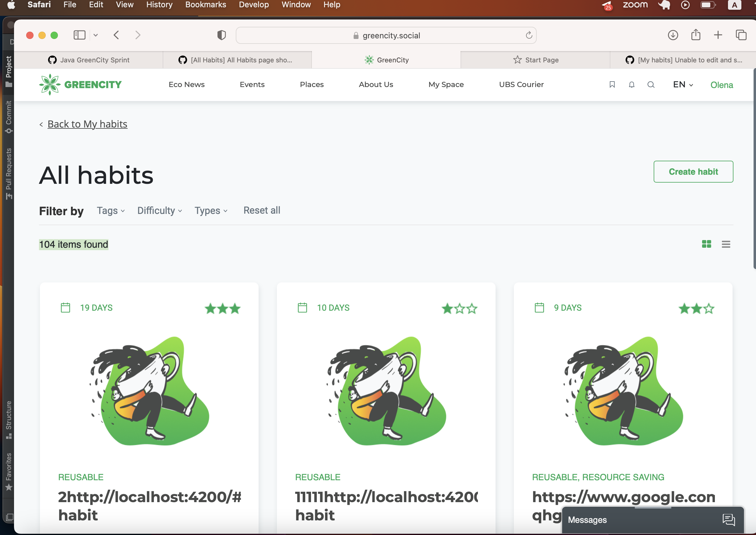
Task: Open the Develop menu in the menu bar
Action: 253,5
